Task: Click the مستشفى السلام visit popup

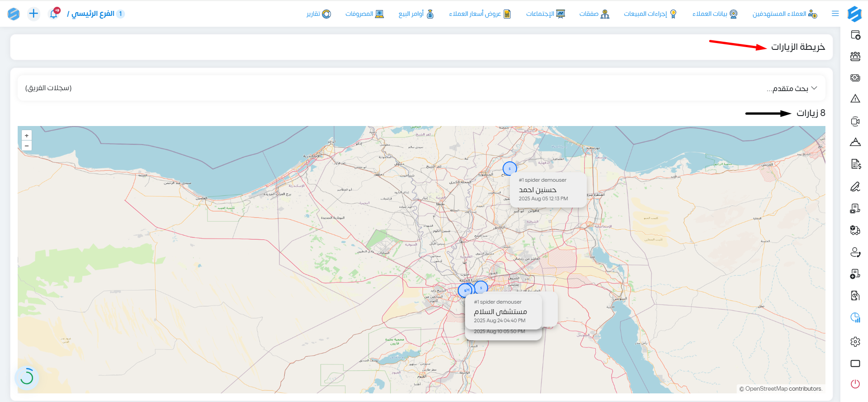Action: click(x=504, y=312)
